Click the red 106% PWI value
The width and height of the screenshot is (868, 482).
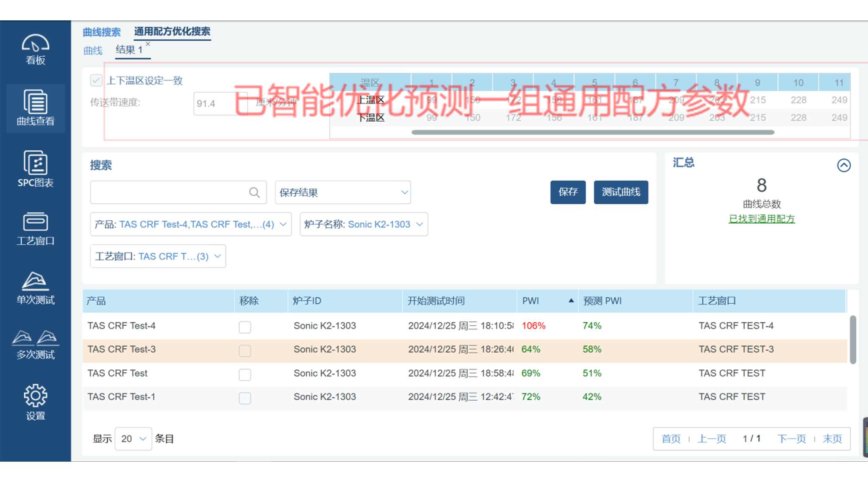click(x=533, y=326)
